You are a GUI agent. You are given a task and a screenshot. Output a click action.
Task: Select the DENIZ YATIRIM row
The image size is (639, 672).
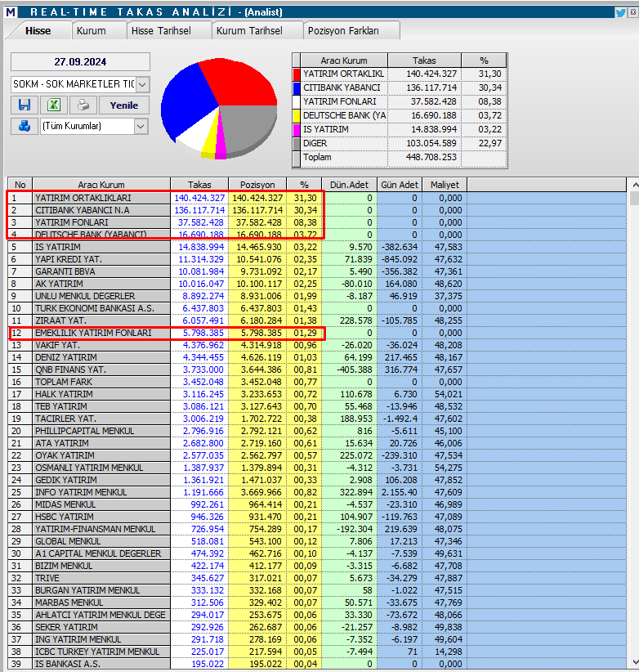click(317, 357)
